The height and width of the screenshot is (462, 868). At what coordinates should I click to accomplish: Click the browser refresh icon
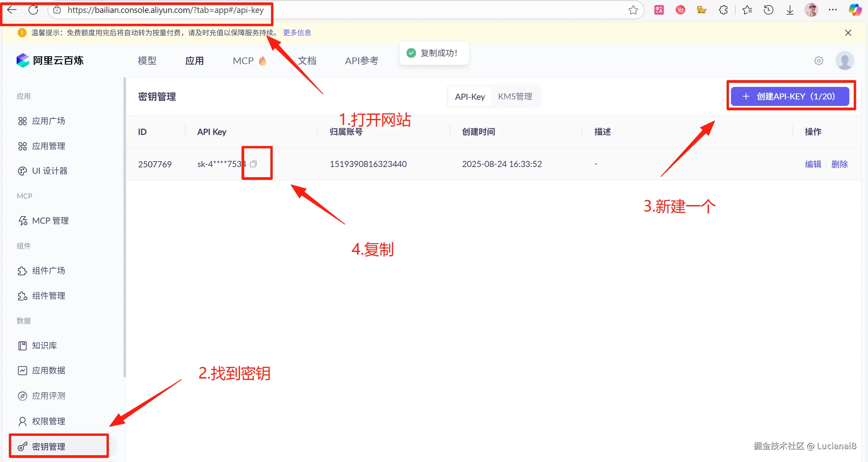pos(33,10)
